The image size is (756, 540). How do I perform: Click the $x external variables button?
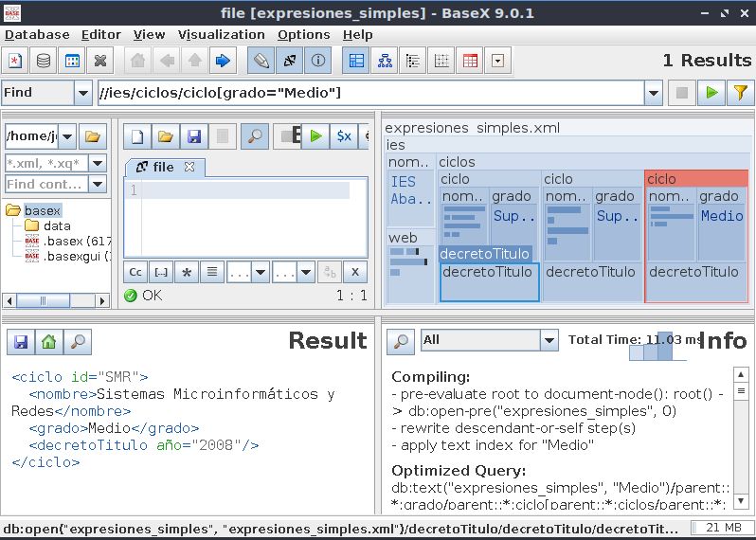(x=344, y=136)
